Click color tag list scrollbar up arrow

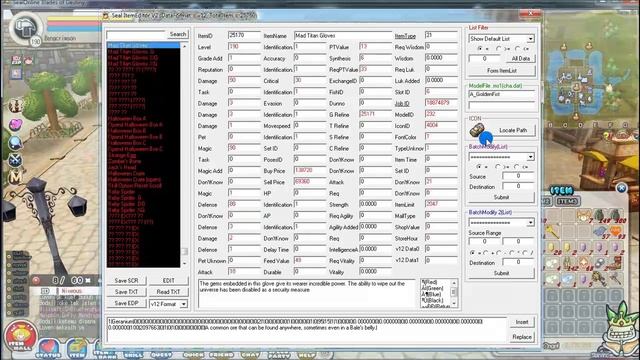pyautogui.click(x=453, y=282)
